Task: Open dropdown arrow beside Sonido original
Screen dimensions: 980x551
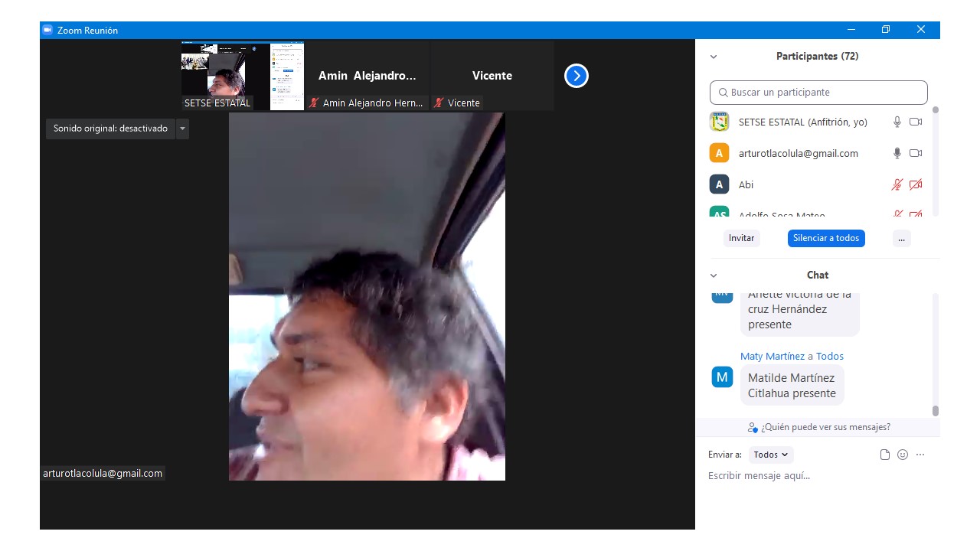Action: 182,129
